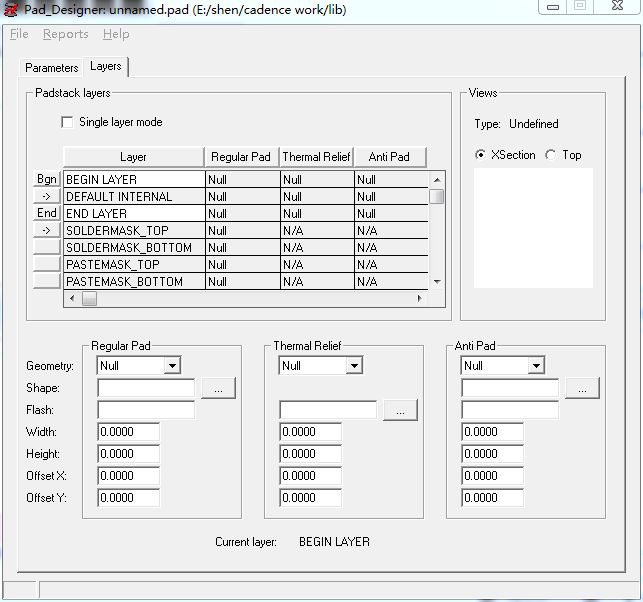The height and width of the screenshot is (602, 643).
Task: Select the XSection view radio button
Action: [x=481, y=155]
